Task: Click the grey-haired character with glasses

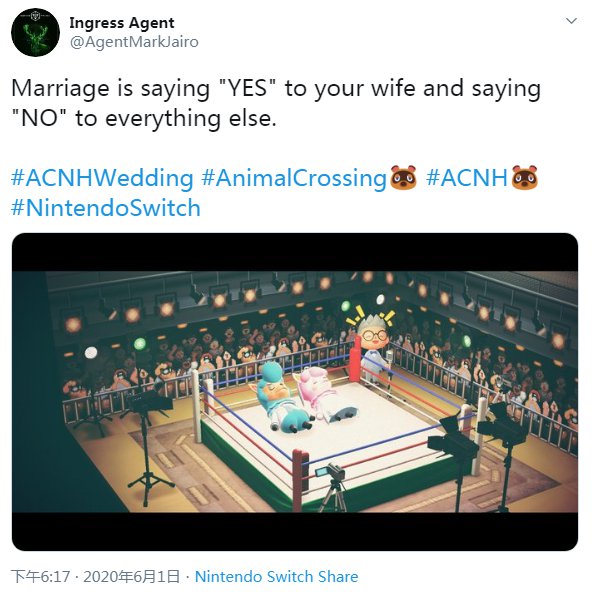Action: (x=375, y=346)
